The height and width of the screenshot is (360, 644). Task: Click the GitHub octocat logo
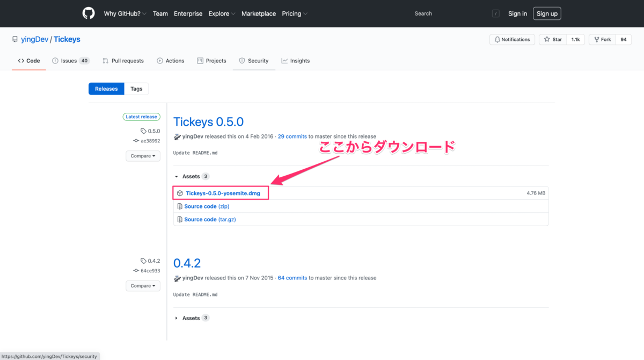(88, 13)
